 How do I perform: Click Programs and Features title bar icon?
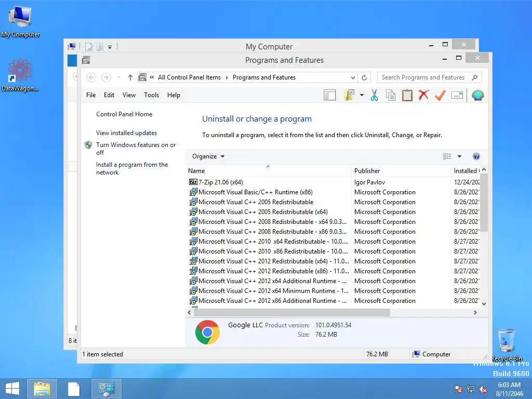click(x=86, y=60)
